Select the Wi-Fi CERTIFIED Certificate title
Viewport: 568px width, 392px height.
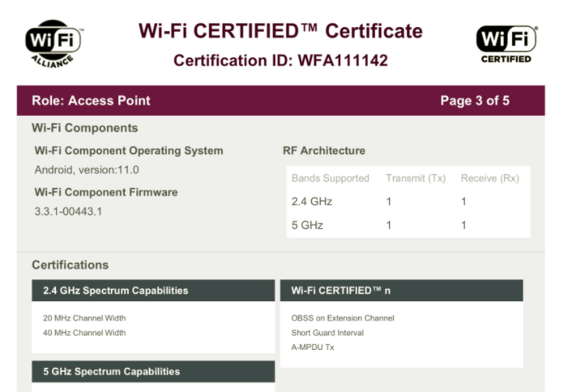pos(281,31)
